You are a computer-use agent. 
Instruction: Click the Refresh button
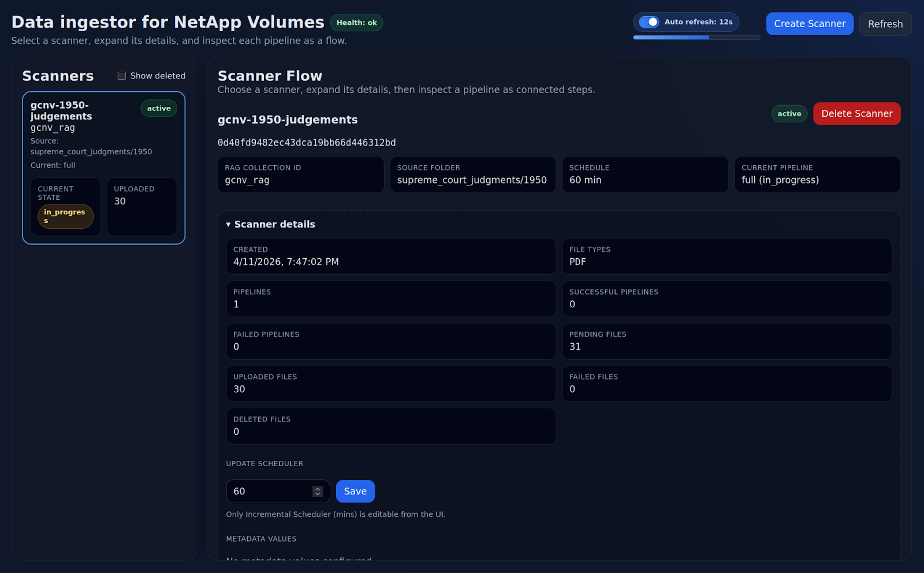pos(885,24)
